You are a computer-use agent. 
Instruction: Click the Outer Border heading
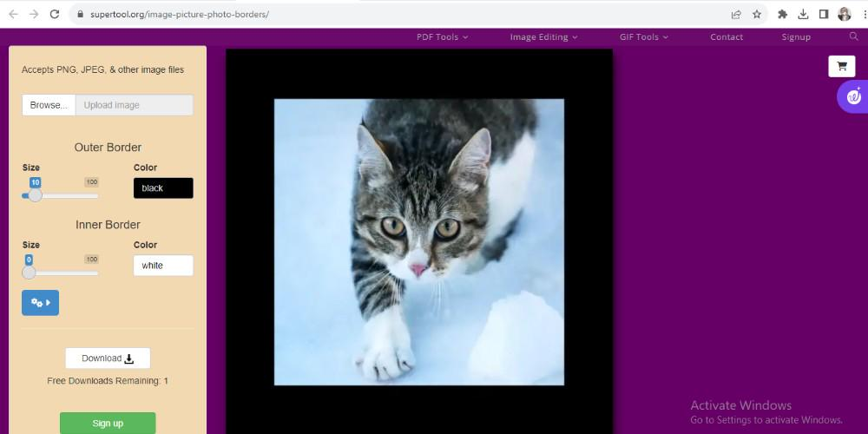(x=108, y=148)
